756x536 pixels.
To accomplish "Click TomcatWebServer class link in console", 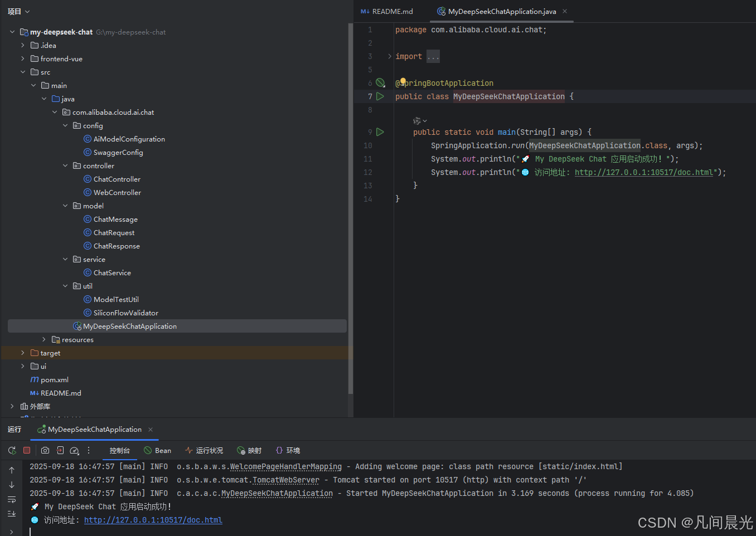I will point(286,480).
